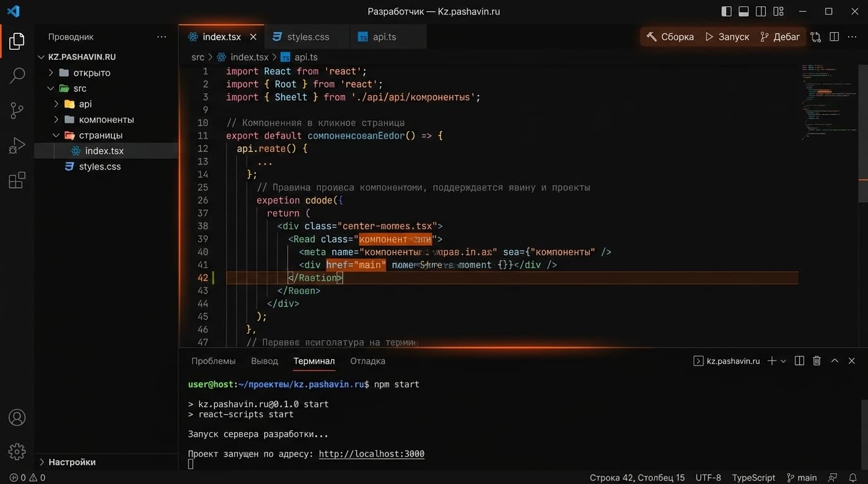Open the Explorer icon in activity bar
The image size is (868, 484).
tap(17, 42)
